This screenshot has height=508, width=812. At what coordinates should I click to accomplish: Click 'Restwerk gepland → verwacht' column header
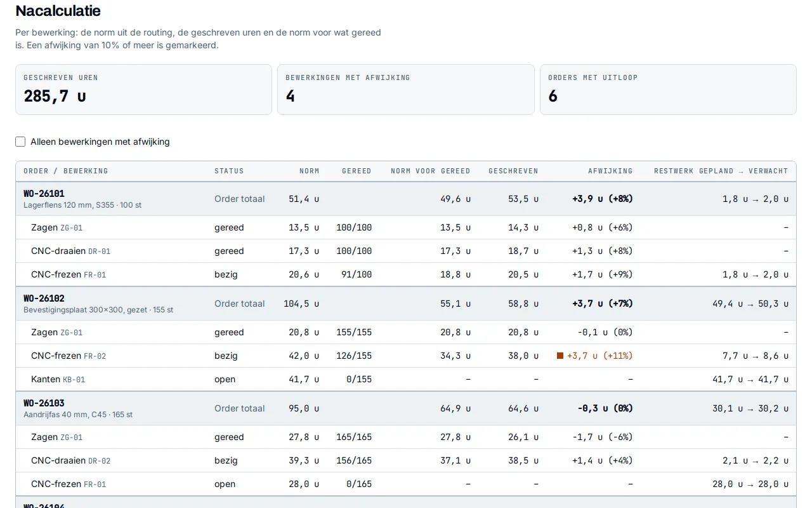(721, 171)
